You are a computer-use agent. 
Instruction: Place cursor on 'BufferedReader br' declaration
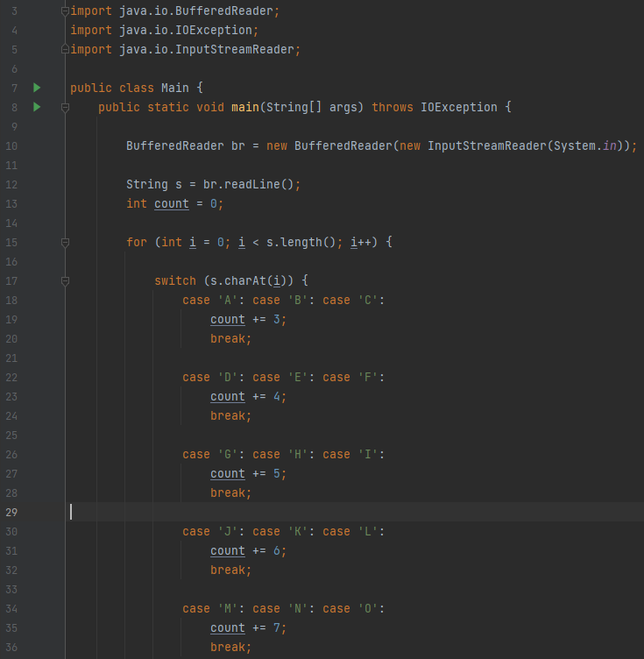tap(185, 145)
